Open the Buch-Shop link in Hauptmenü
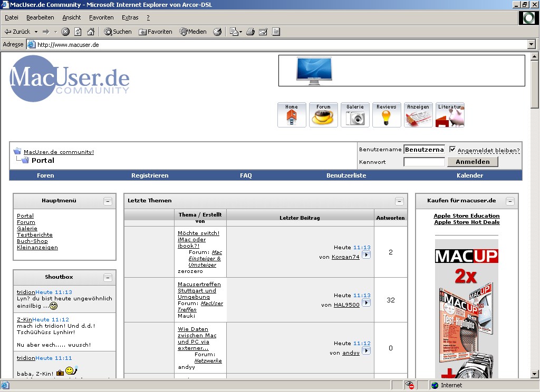 click(32, 241)
